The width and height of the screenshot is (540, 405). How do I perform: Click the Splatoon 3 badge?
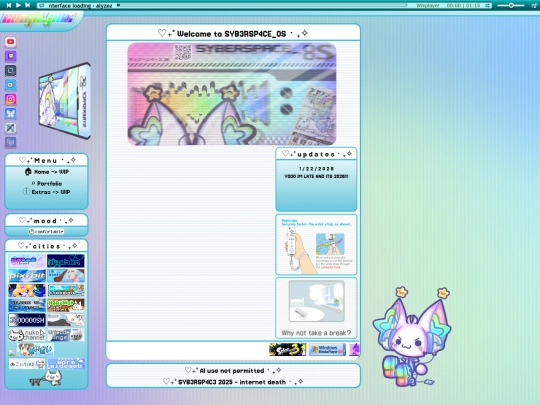[x=288, y=350]
